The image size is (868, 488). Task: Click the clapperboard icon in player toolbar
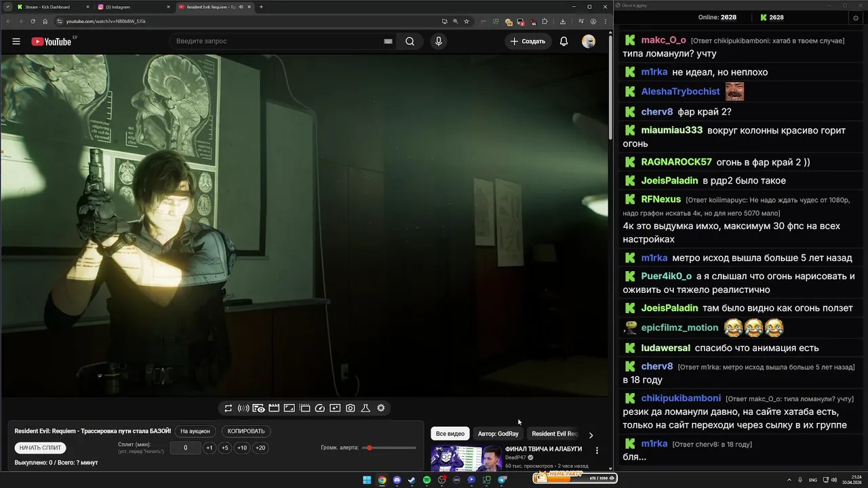[x=274, y=408]
